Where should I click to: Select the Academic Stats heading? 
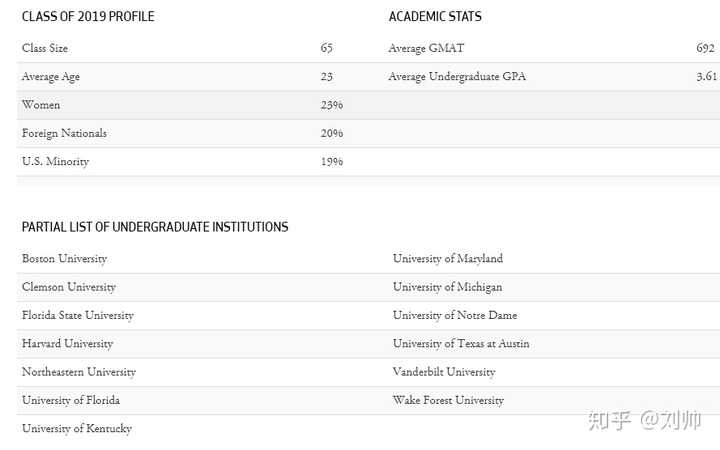click(x=435, y=17)
